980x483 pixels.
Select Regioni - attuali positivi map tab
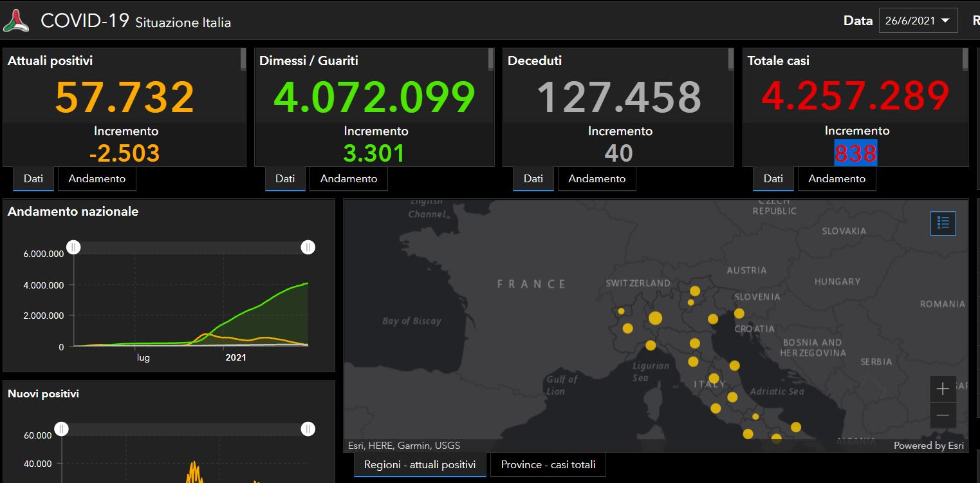click(420, 464)
